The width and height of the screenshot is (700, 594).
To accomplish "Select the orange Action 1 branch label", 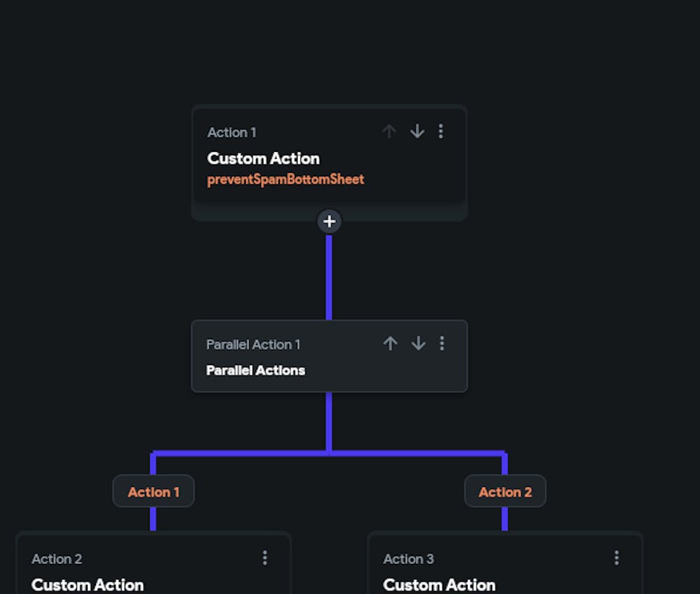I will pos(153,492).
